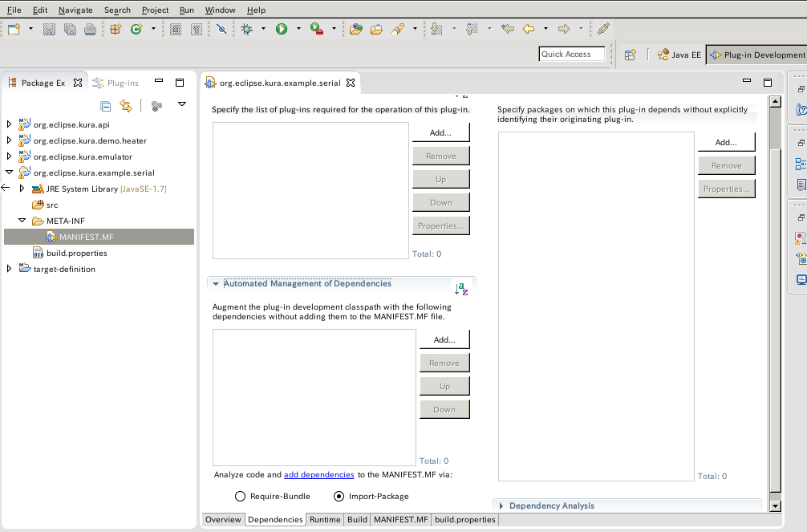Open the MANIFEST.MF source tab
This screenshot has width=807, height=532.
tap(401, 520)
